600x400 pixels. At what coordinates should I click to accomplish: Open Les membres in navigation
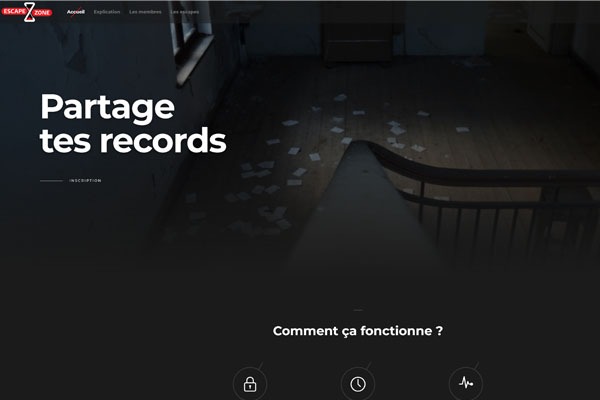145,12
